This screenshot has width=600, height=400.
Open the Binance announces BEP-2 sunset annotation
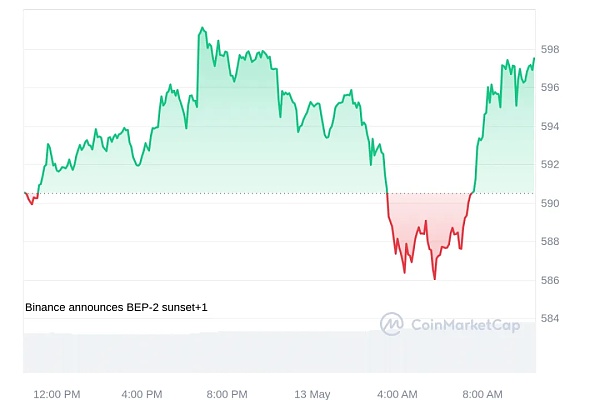pos(116,308)
